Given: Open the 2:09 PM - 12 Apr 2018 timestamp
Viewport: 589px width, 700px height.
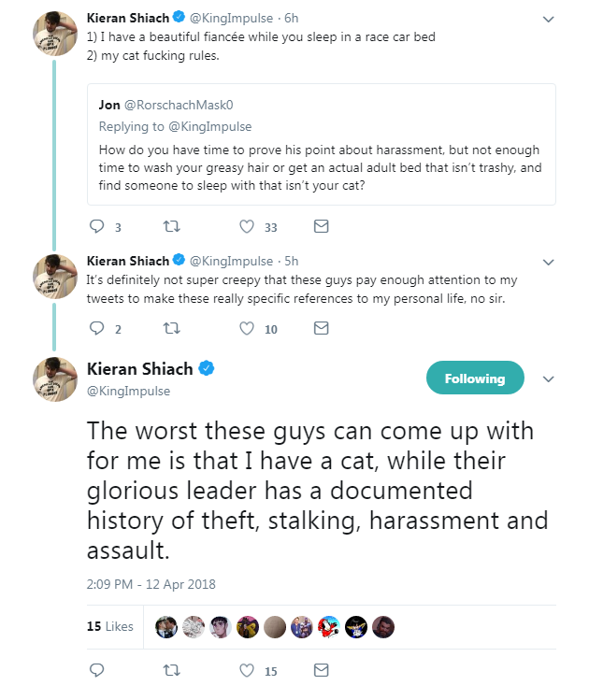Looking at the screenshot, I should pos(151,584).
